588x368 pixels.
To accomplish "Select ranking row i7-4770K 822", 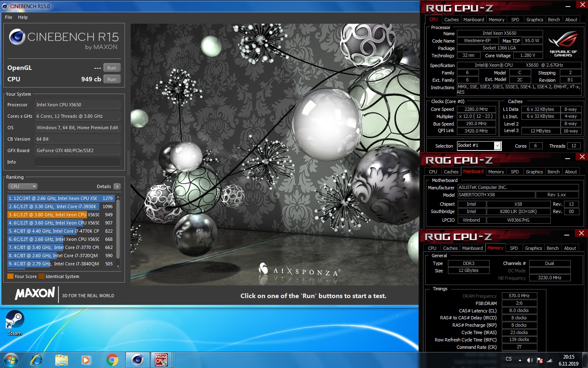I will [x=61, y=231].
